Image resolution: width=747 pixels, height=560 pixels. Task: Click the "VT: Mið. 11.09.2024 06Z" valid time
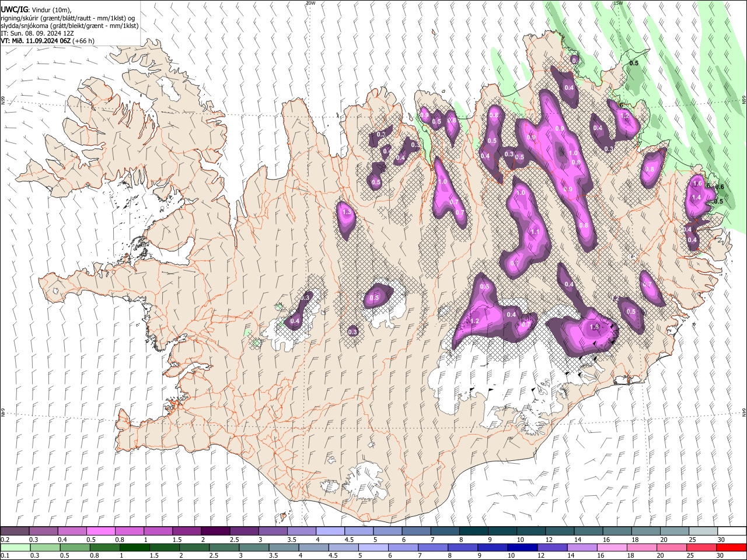(x=36, y=41)
